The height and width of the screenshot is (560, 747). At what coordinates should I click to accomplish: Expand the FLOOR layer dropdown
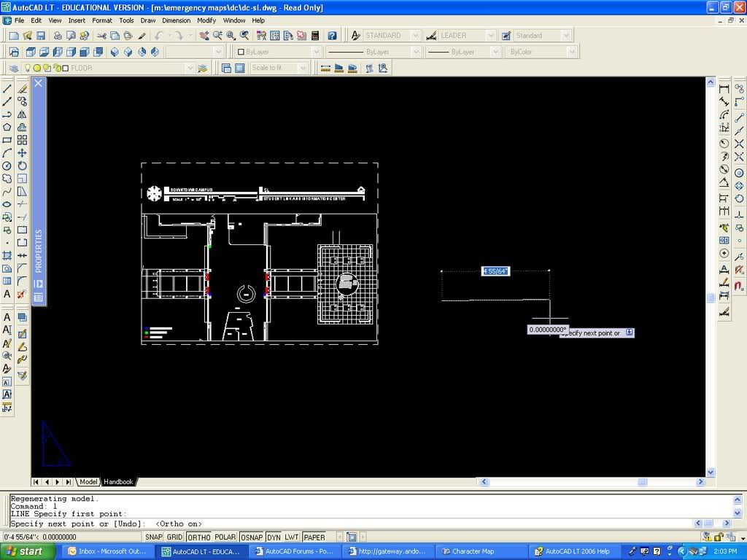point(190,68)
